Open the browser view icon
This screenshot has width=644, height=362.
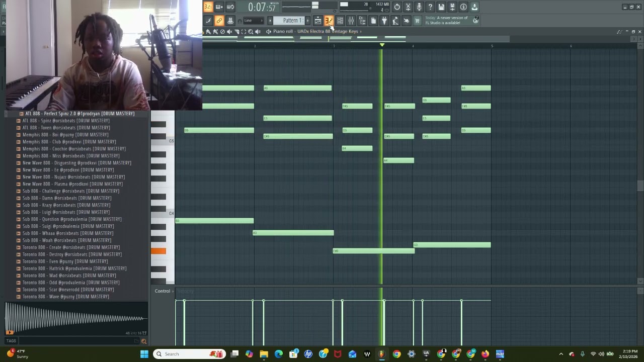362,21
